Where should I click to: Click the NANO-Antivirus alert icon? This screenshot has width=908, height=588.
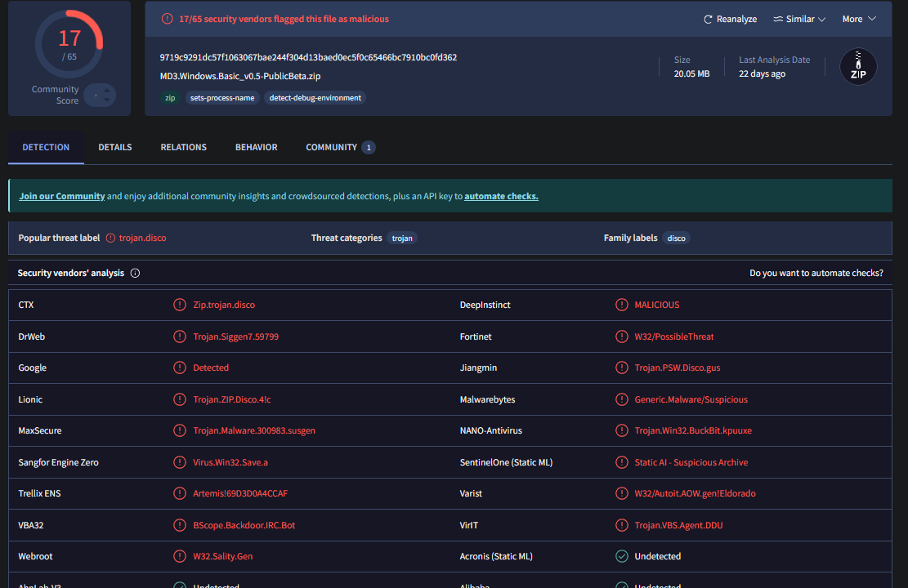pos(621,430)
